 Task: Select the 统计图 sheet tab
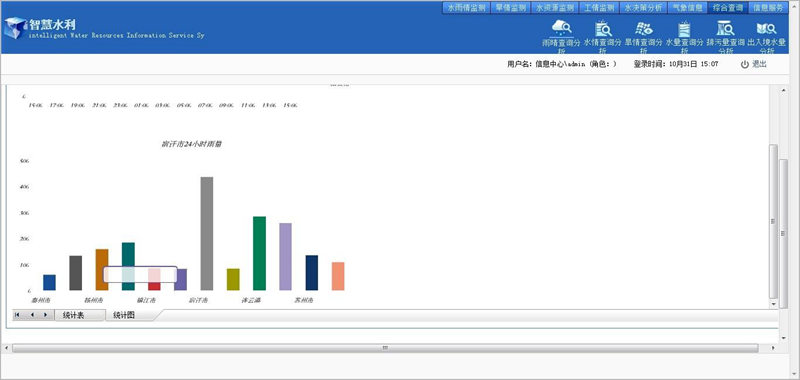pos(124,315)
